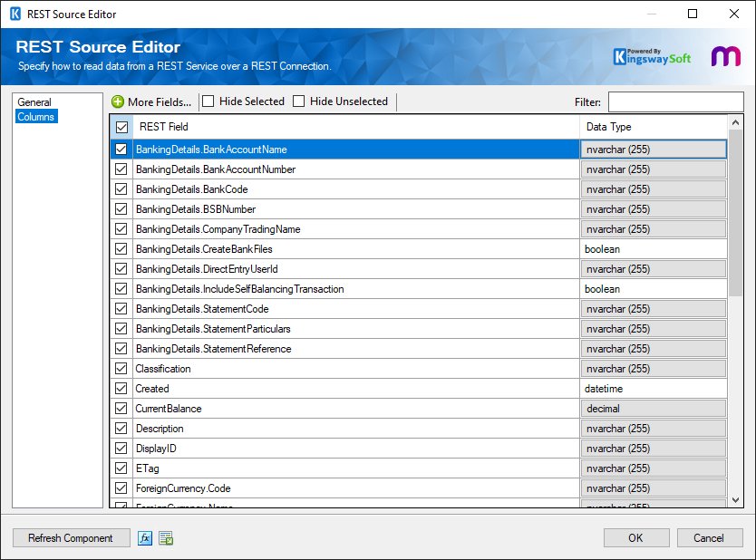Uncheck the BankingDetails.BSBNumber checkbox
Image resolution: width=756 pixels, height=560 pixels.
pyautogui.click(x=121, y=209)
